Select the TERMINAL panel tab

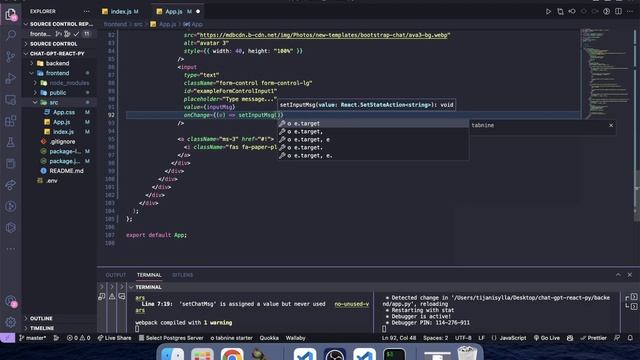[x=149, y=275]
